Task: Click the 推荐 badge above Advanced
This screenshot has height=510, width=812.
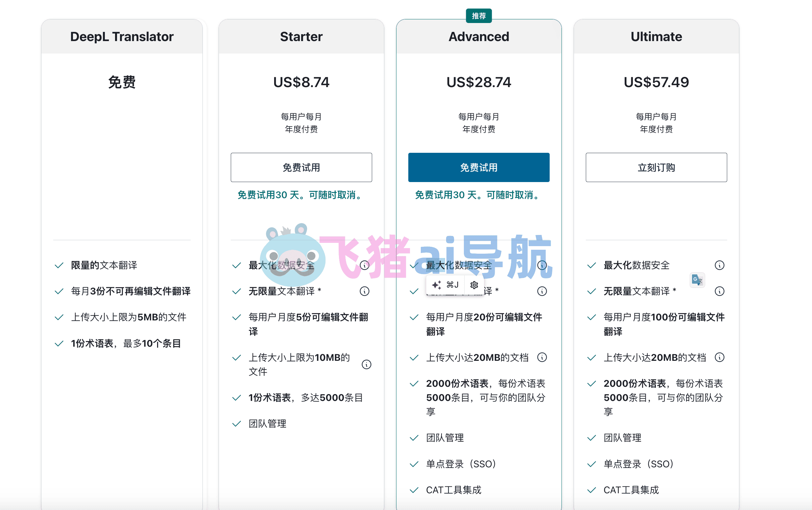Action: 479,16
